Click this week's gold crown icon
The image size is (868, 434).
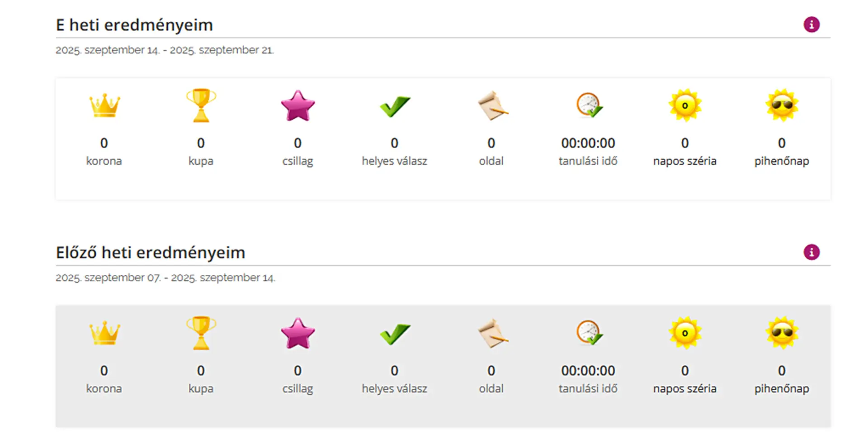click(x=104, y=106)
